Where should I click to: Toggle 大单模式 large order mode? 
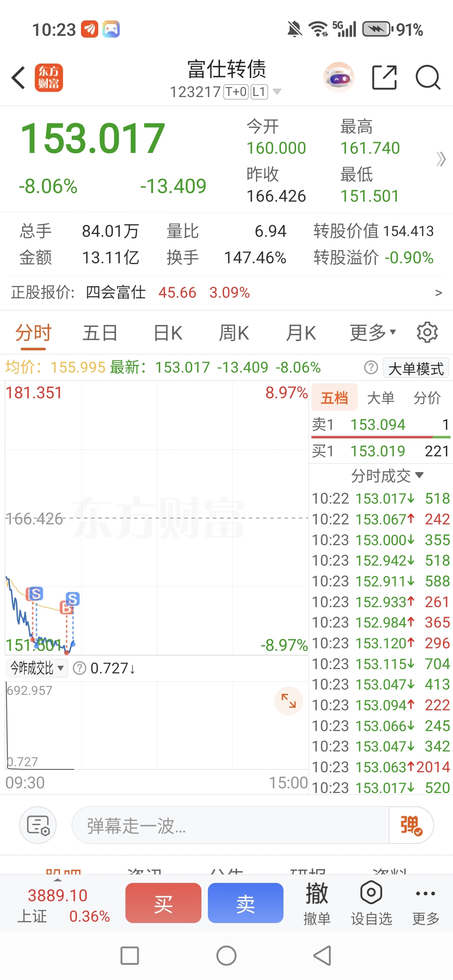416,368
